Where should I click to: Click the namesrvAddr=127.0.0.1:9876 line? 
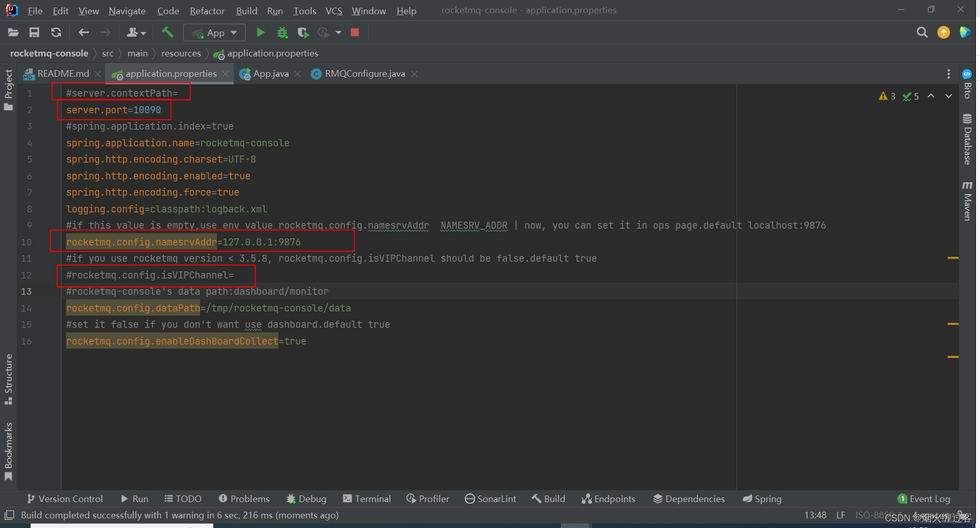coord(183,242)
